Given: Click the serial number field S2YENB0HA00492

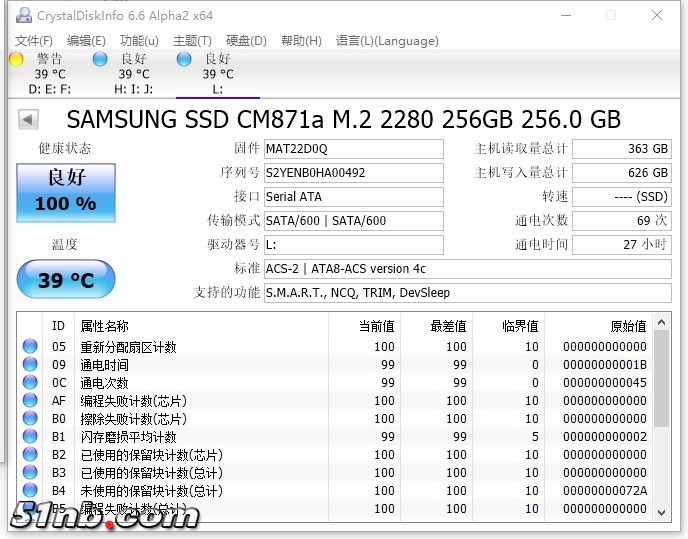Looking at the screenshot, I should pyautogui.click(x=353, y=173).
